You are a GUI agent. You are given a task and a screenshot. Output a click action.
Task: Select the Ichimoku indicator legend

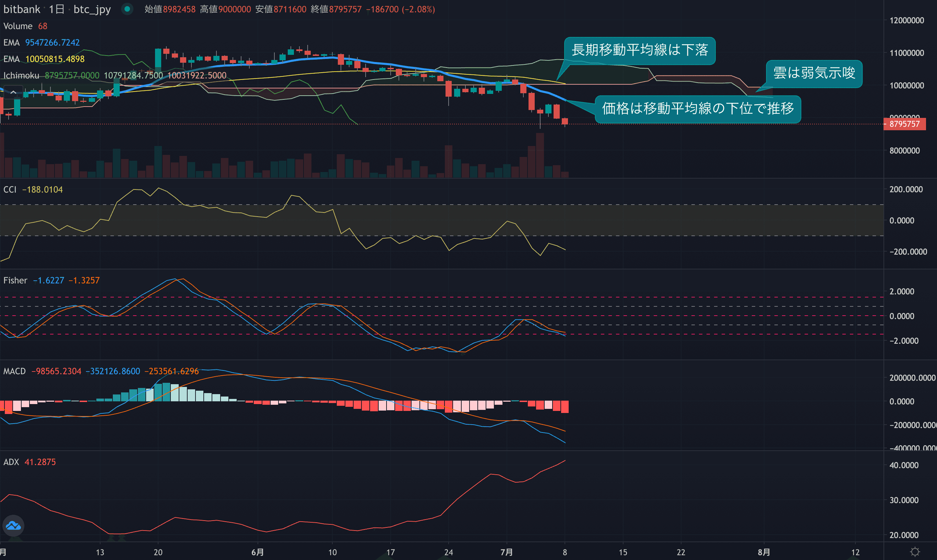pyautogui.click(x=21, y=75)
